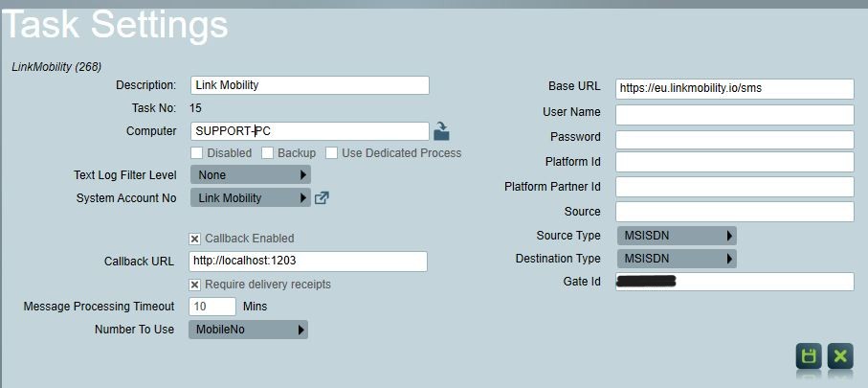Screen dimensions: 868x388
Task: Click the Source input field
Action: click(x=735, y=212)
